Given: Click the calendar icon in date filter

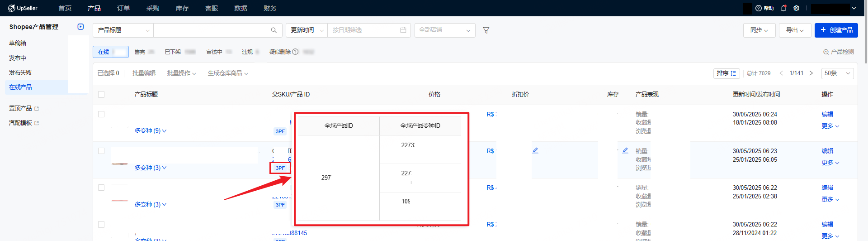Looking at the screenshot, I should click(x=403, y=30).
